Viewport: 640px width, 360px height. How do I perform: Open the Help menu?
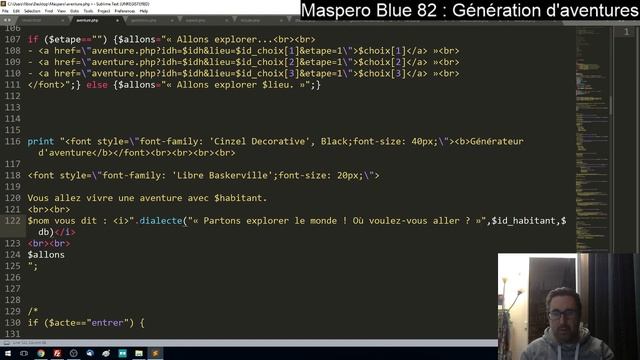(144, 11)
